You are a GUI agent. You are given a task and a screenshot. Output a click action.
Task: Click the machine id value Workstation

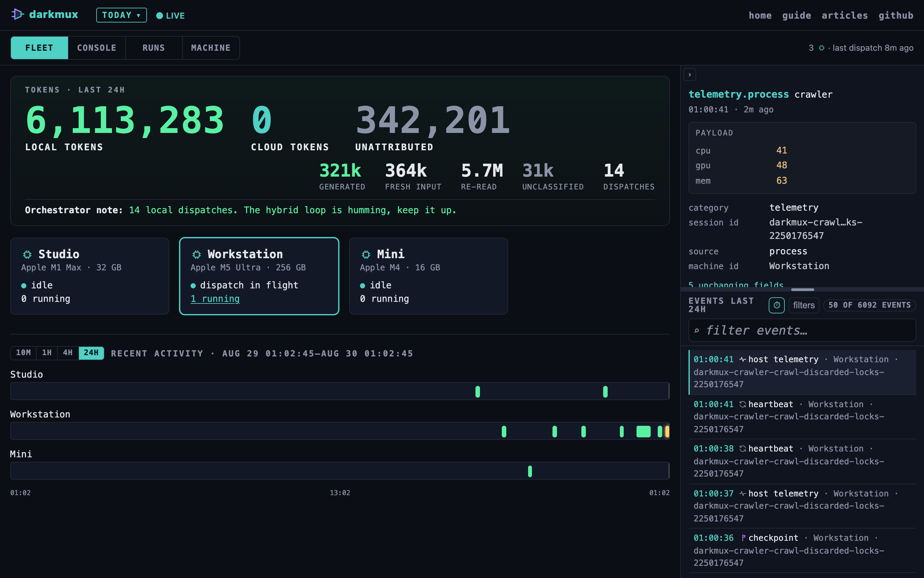799,266
